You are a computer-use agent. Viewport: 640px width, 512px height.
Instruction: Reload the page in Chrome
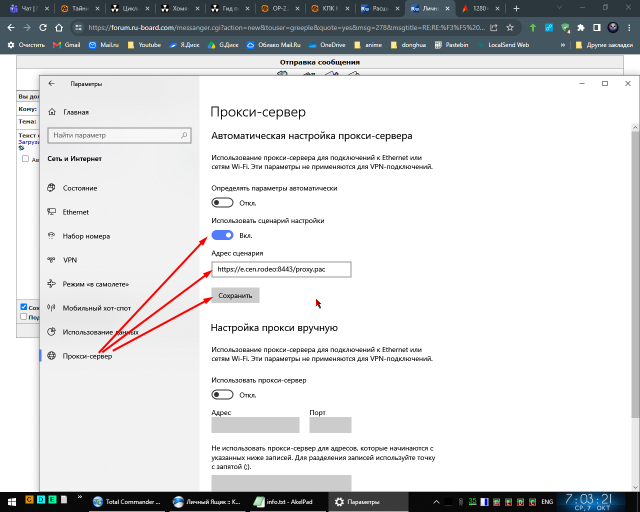(x=43, y=28)
